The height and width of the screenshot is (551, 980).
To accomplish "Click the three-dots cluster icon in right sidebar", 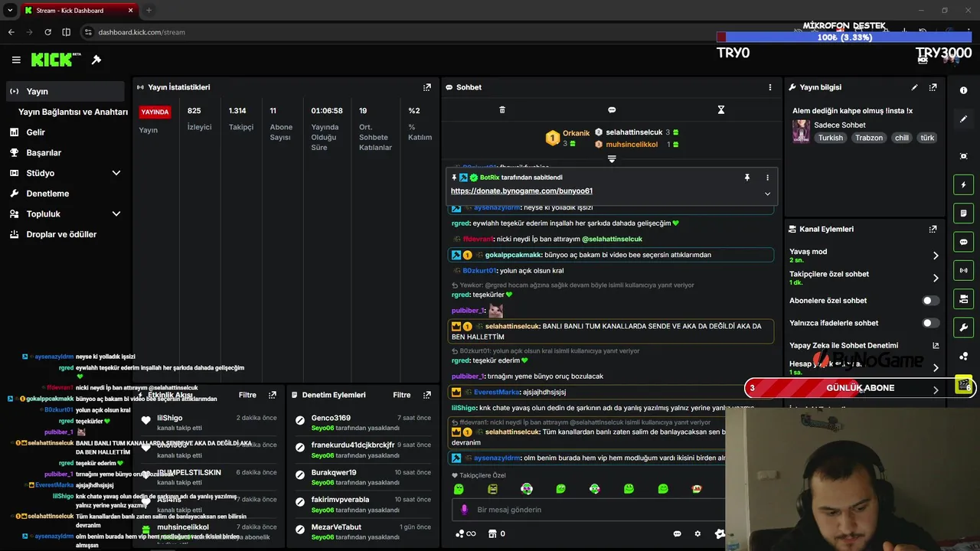I will point(964,356).
